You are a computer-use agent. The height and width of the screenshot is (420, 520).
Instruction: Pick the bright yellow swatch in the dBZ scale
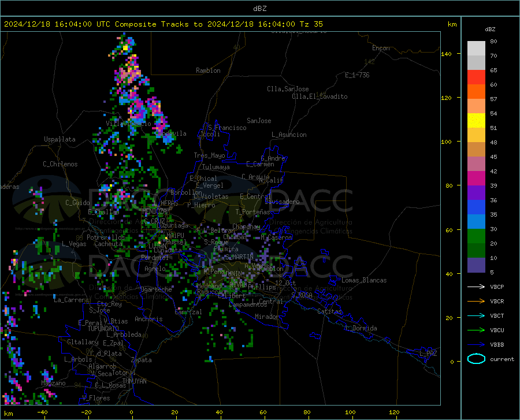click(476, 120)
